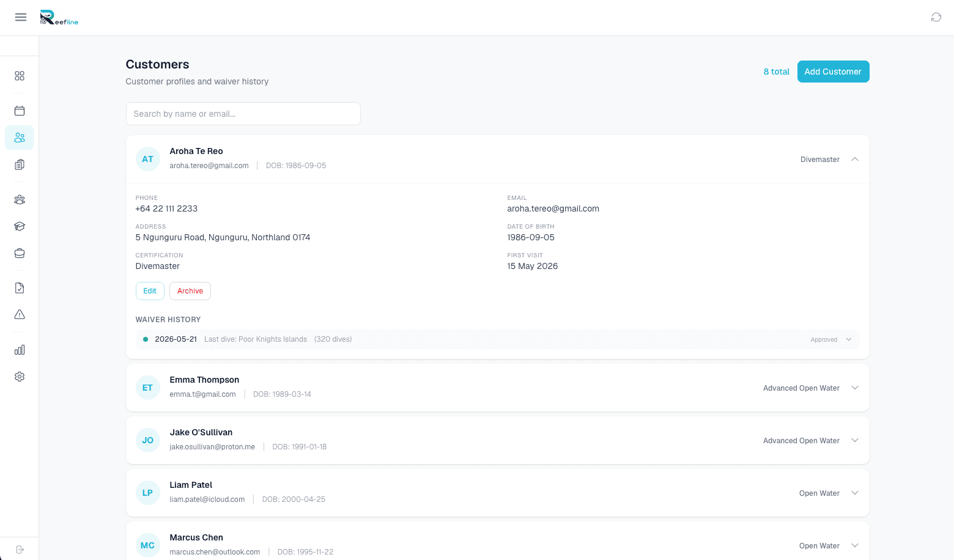
Task: Expand Jake O'Sullivan's customer card
Action: 855,440
